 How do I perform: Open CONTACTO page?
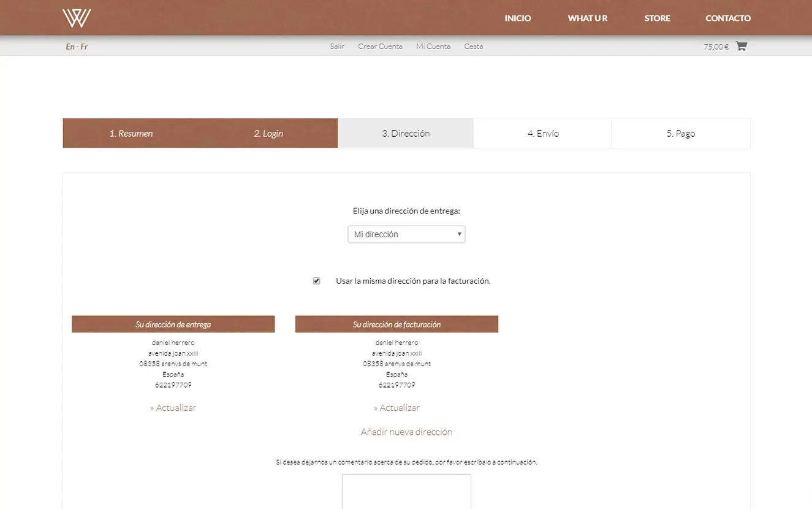pyautogui.click(x=727, y=18)
